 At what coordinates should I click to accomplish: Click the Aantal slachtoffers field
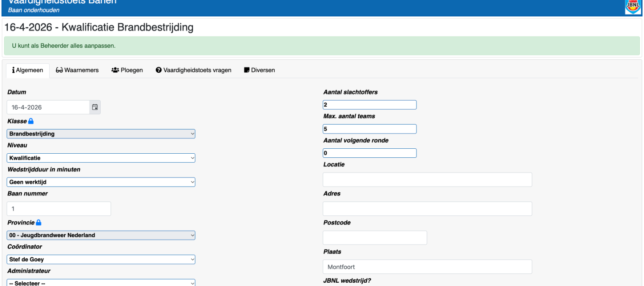point(370,105)
